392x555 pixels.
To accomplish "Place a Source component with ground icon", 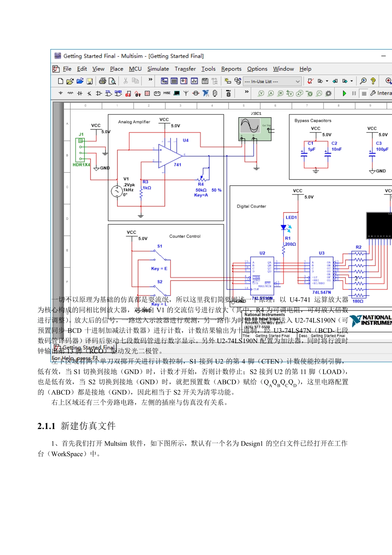I will coord(61,93).
